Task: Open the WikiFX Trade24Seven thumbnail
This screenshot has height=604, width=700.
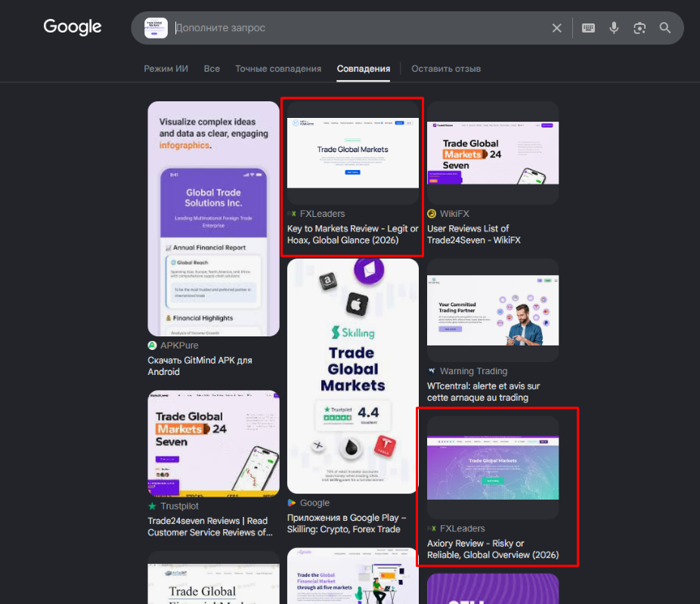Action: pyautogui.click(x=493, y=153)
